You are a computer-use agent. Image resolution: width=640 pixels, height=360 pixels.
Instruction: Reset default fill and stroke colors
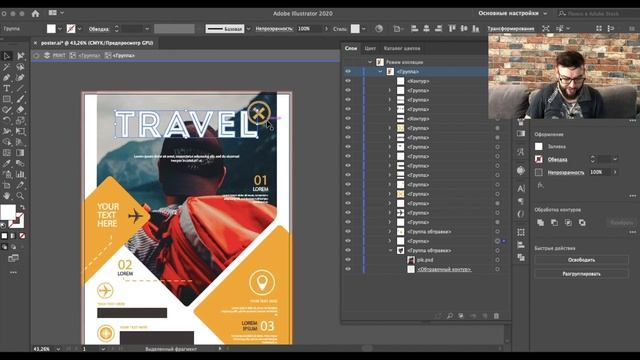(x=3, y=225)
